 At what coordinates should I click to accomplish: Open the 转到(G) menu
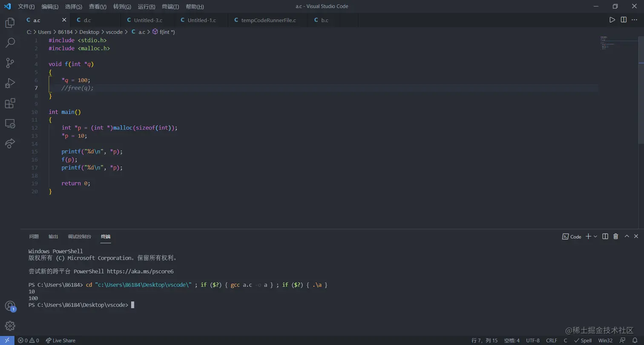(122, 6)
